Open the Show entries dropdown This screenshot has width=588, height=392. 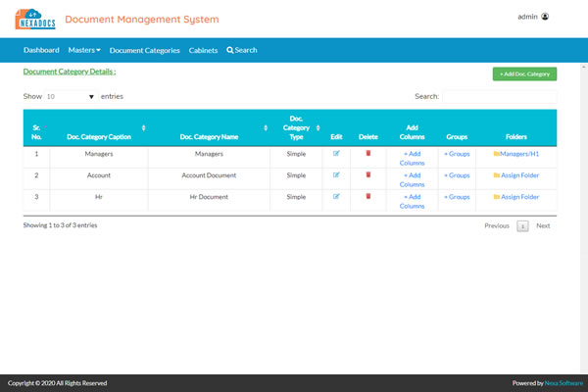coord(71,97)
